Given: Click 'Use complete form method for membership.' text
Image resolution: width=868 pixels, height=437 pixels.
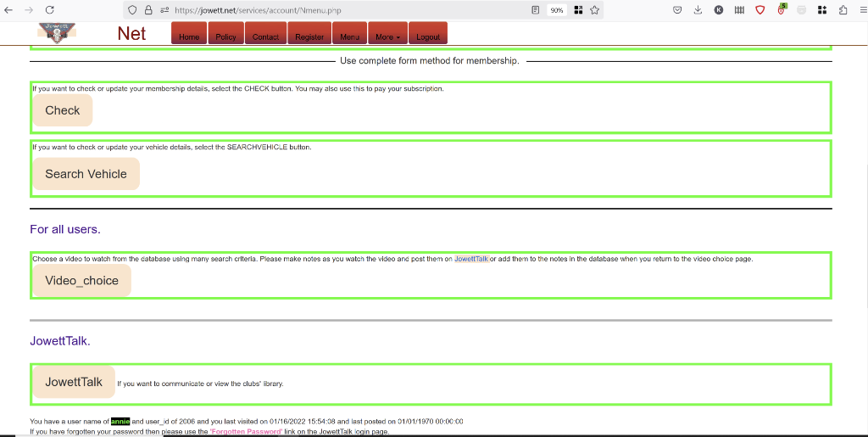Looking at the screenshot, I should click(430, 61).
